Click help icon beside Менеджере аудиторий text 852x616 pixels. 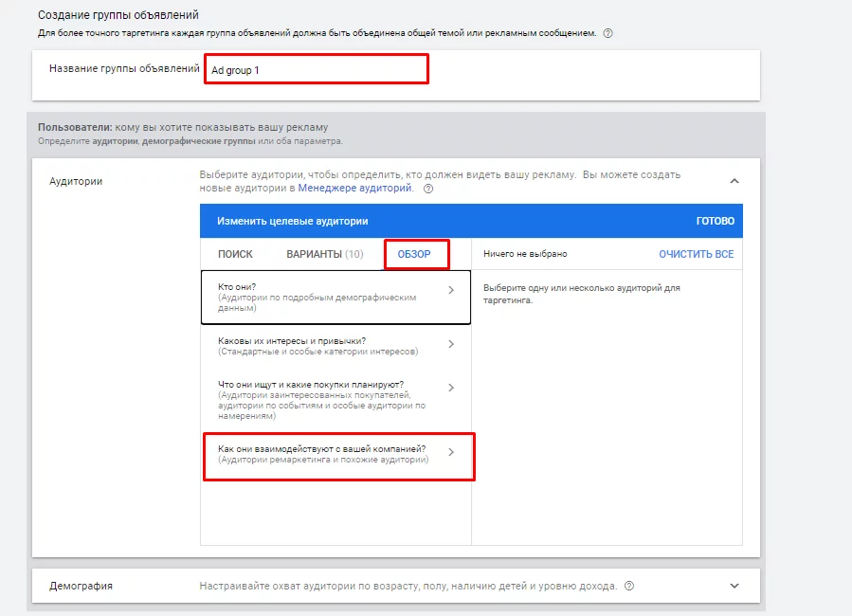428,189
